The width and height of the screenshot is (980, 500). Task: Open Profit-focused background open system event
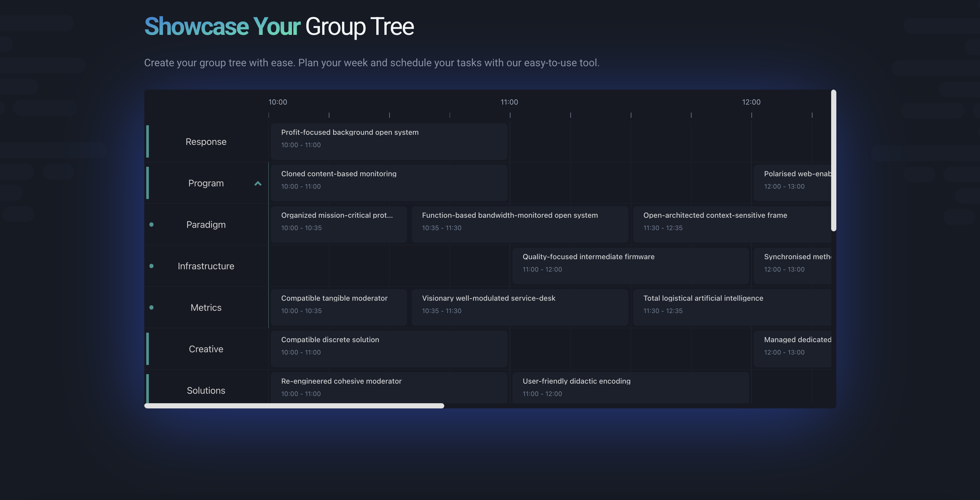[x=389, y=141]
